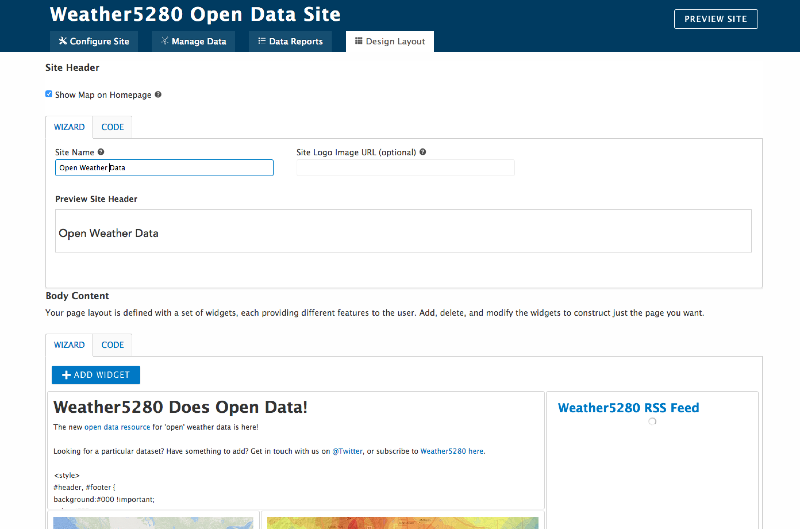Open the Configure Site tab
The width and height of the screenshot is (800, 529).
click(x=94, y=41)
